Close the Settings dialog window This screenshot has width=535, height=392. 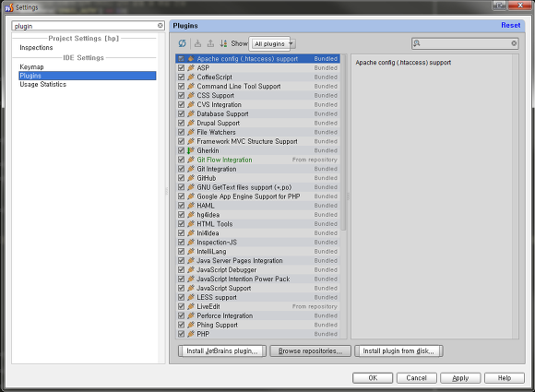[x=519, y=6]
